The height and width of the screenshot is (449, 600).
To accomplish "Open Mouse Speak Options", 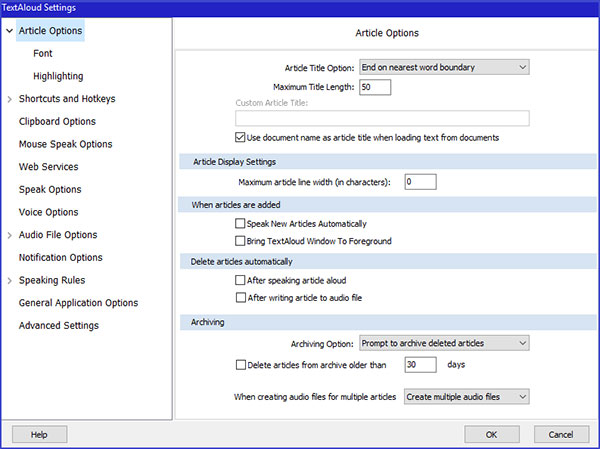I will click(66, 144).
